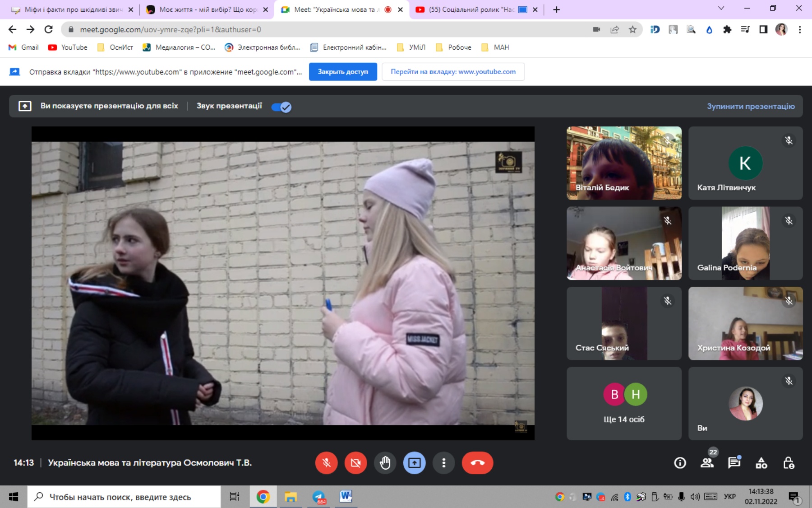Open meeting details info icon
Viewport: 812px width, 508px height.
click(x=680, y=463)
